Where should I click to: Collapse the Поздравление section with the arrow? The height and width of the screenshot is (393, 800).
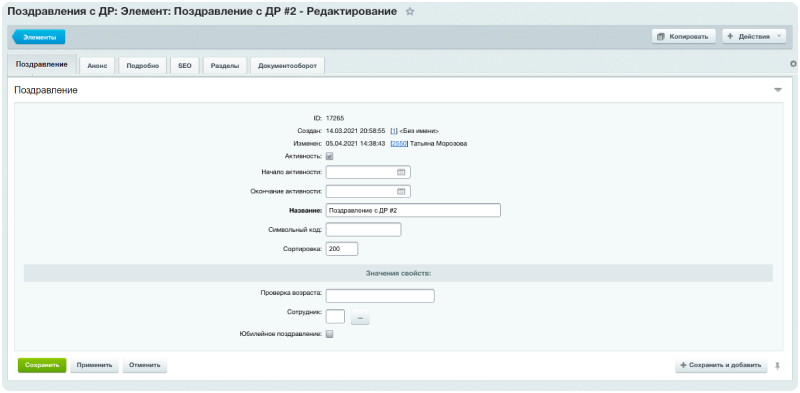point(778,90)
